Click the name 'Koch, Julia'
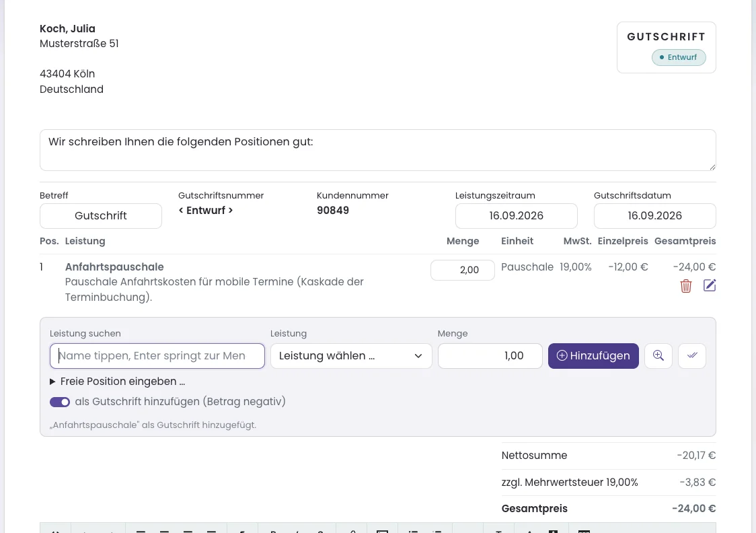This screenshot has width=756, height=533. (x=67, y=28)
